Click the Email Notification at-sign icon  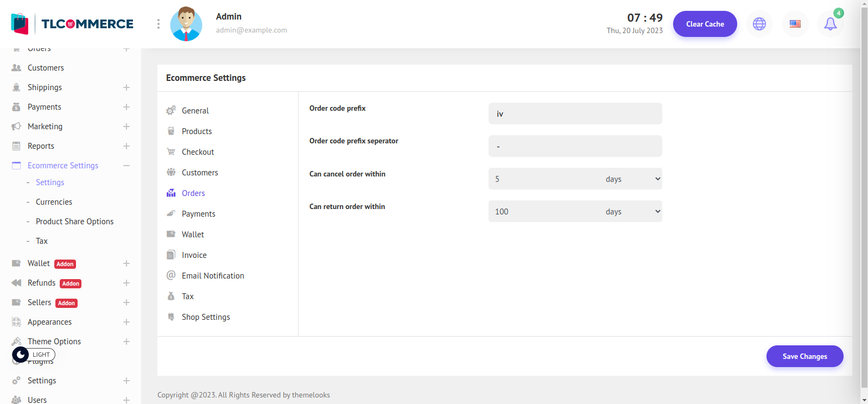click(x=171, y=275)
